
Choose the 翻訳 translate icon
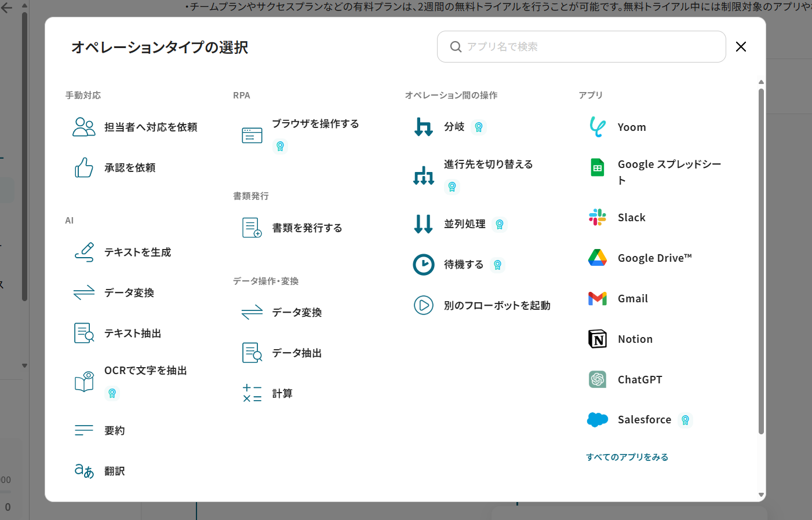[84, 471]
